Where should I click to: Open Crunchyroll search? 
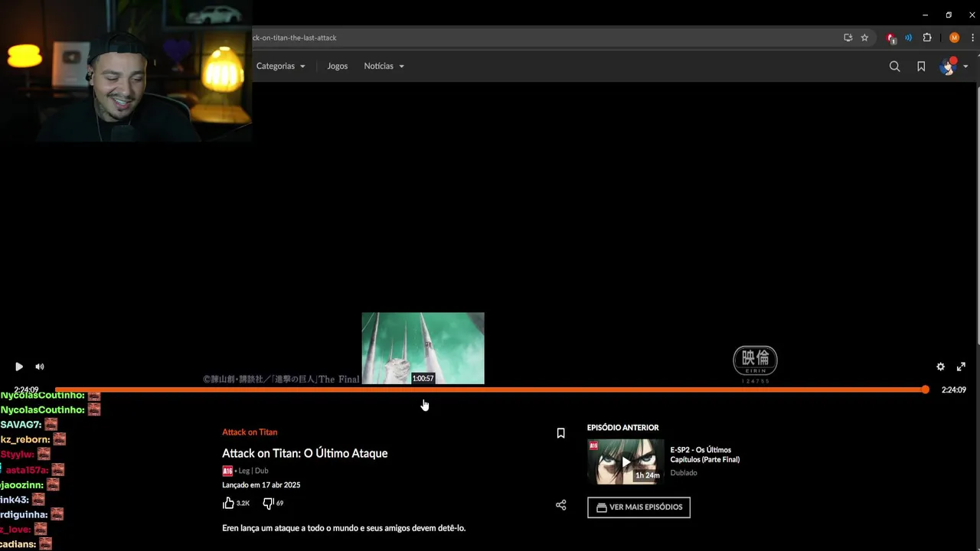(894, 67)
